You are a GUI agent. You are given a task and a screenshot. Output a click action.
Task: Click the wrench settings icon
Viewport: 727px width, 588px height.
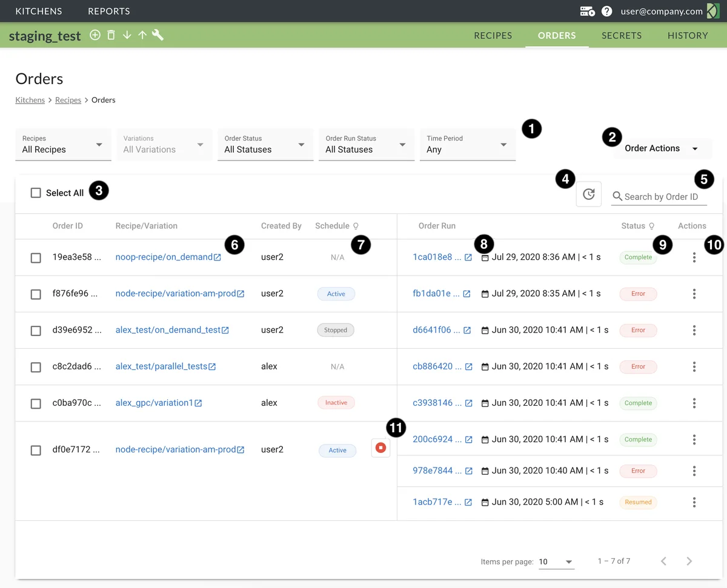pos(158,35)
